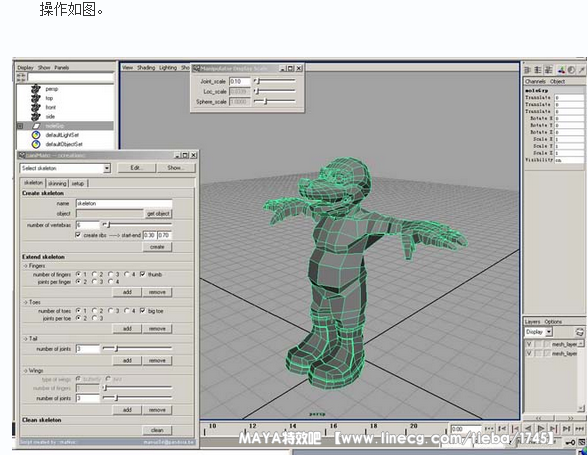The height and width of the screenshot is (455, 588).
Task: Open the outliner Panels menu
Action: pyautogui.click(x=62, y=68)
